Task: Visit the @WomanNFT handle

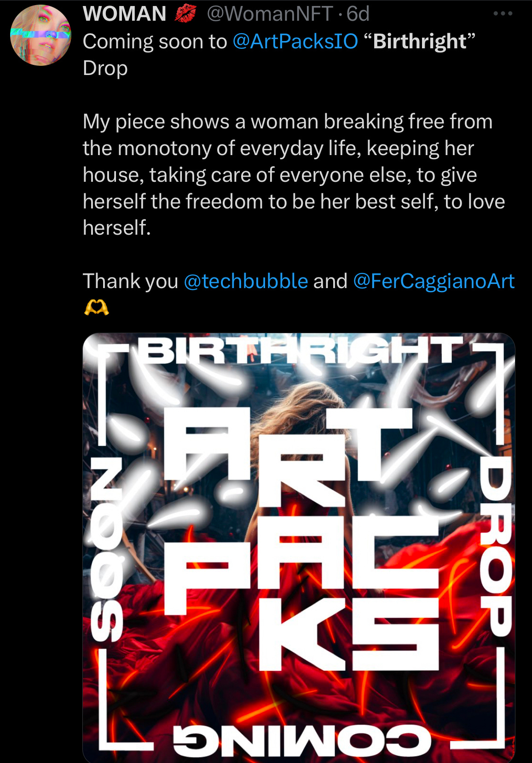Action: [269, 14]
